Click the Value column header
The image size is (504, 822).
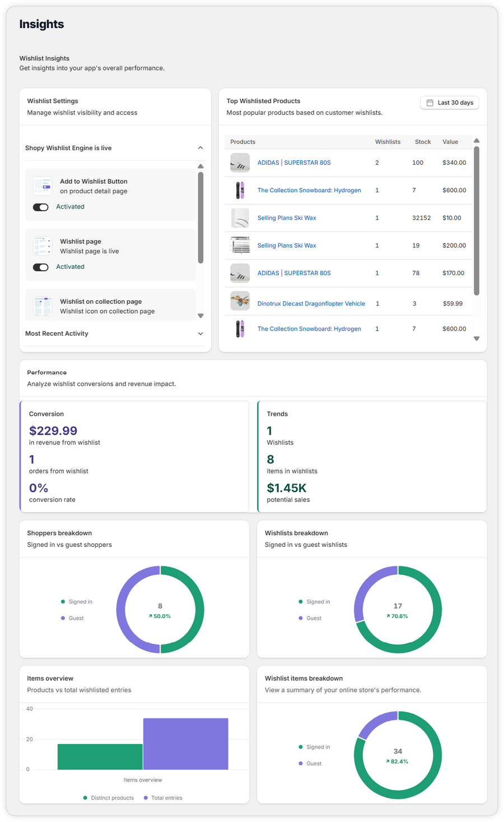pyautogui.click(x=450, y=142)
